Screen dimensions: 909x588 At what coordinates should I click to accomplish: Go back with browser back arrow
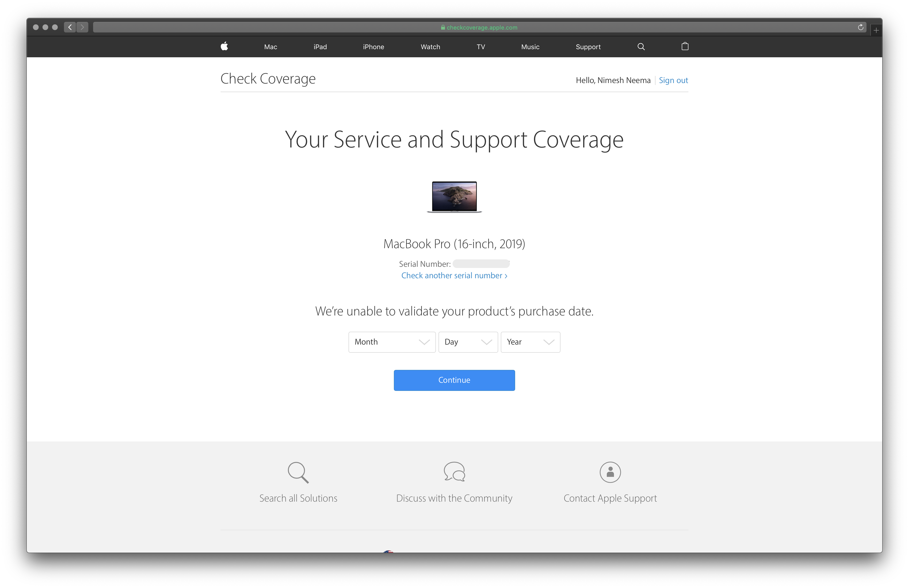tap(70, 27)
